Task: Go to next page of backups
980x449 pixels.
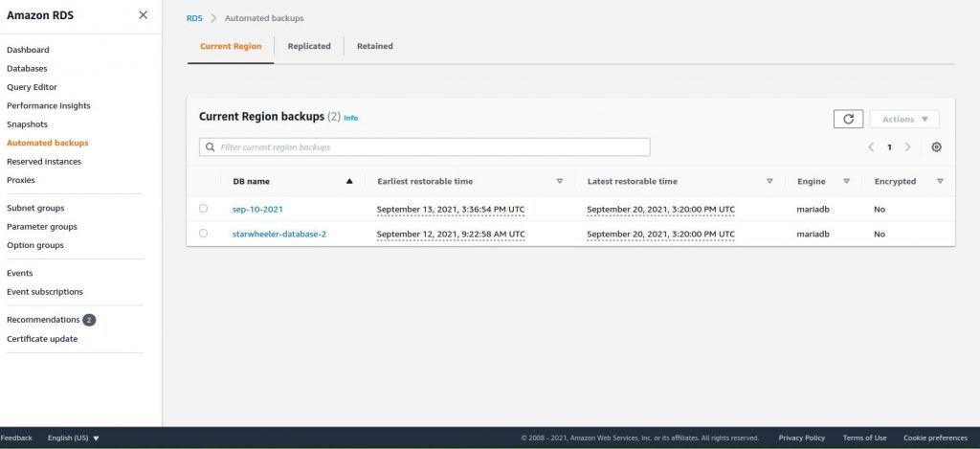Action: coord(908,147)
